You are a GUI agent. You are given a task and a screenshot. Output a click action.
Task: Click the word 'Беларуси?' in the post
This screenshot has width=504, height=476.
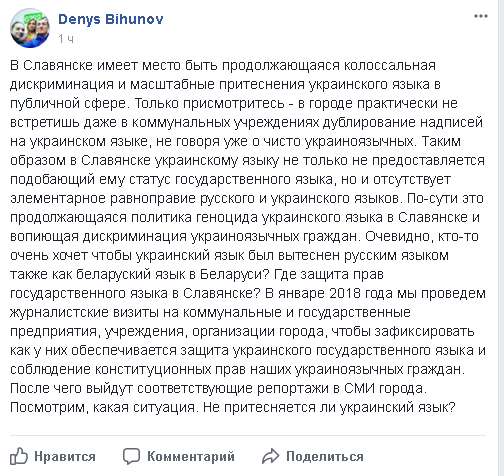235,274
